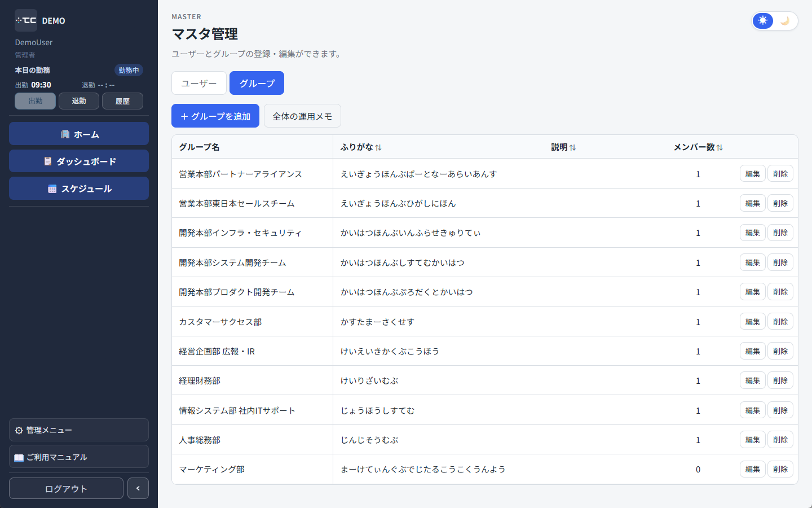Collapse sidebar with chevron button

[x=138, y=488]
